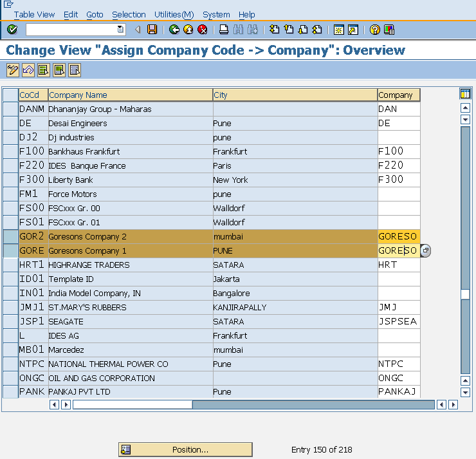
Task: Jump to first page icon
Action: (275, 30)
